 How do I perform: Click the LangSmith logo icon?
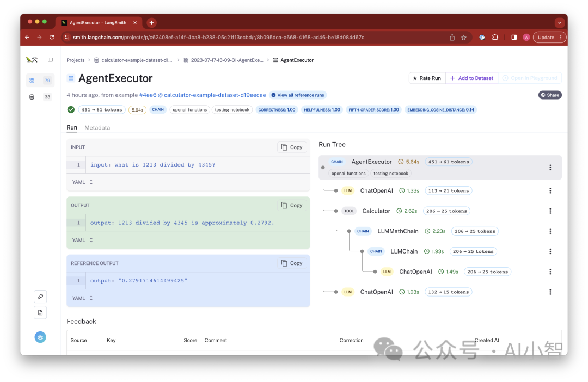point(32,60)
